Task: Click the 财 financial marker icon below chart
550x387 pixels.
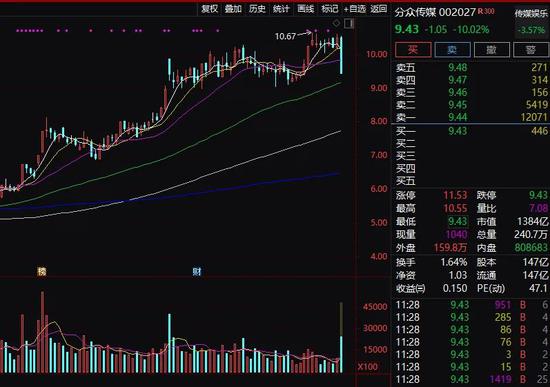Action: [x=197, y=271]
